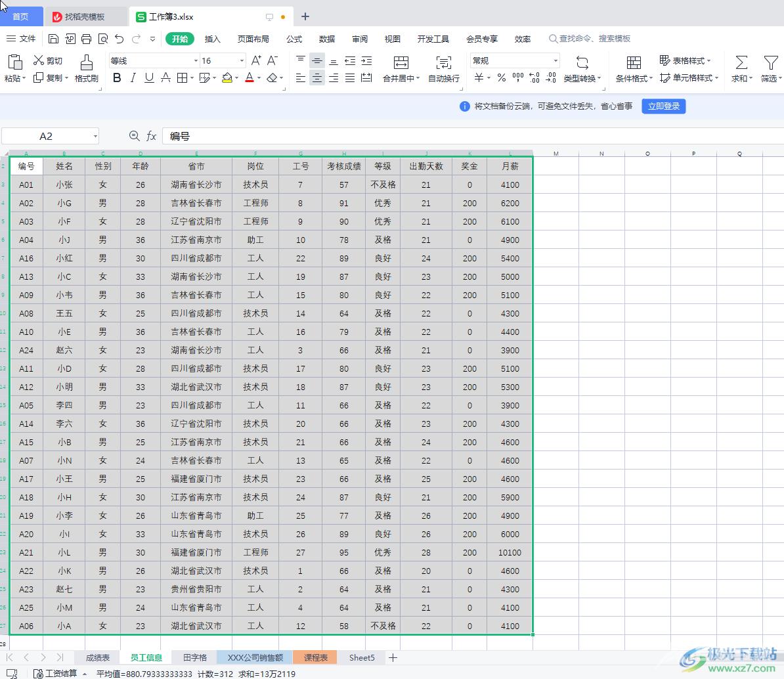This screenshot has height=679, width=784.
Task: Open the 数据 Data tab
Action: (327, 39)
